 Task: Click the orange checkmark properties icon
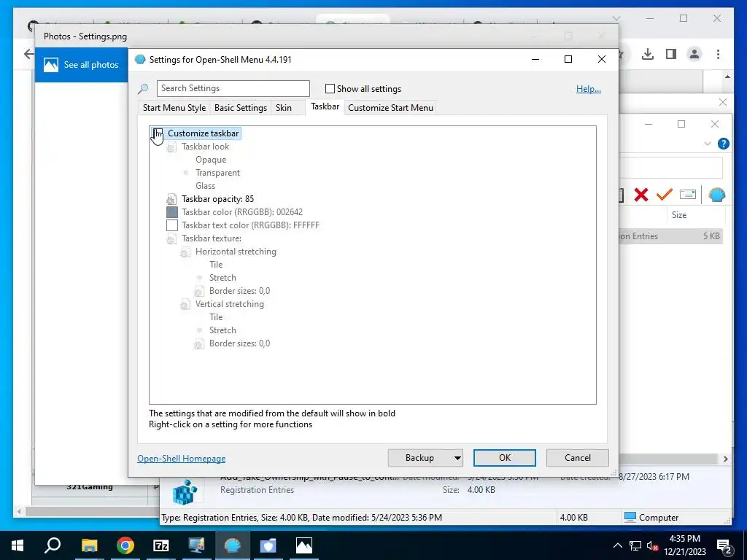coord(664,194)
